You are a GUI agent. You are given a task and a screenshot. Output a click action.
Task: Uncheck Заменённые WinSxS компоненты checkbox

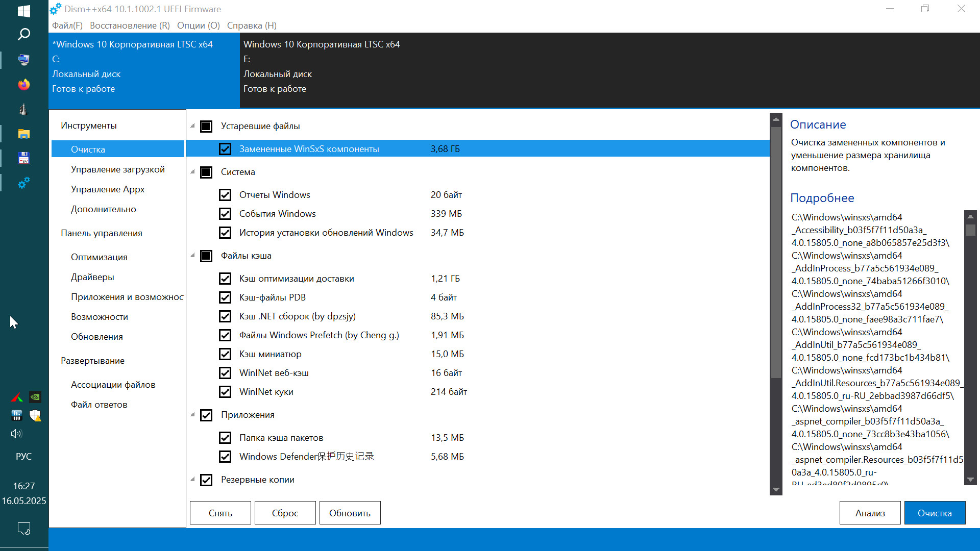(225, 149)
